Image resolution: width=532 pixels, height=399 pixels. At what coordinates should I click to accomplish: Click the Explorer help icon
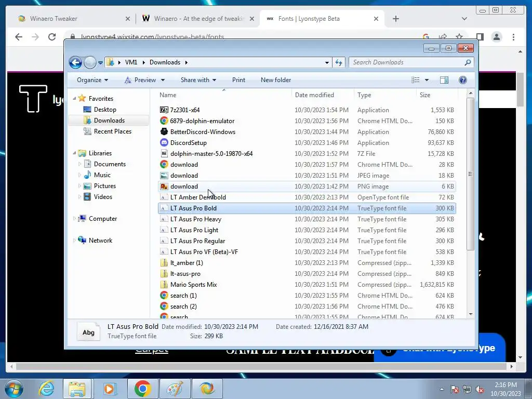click(x=463, y=80)
